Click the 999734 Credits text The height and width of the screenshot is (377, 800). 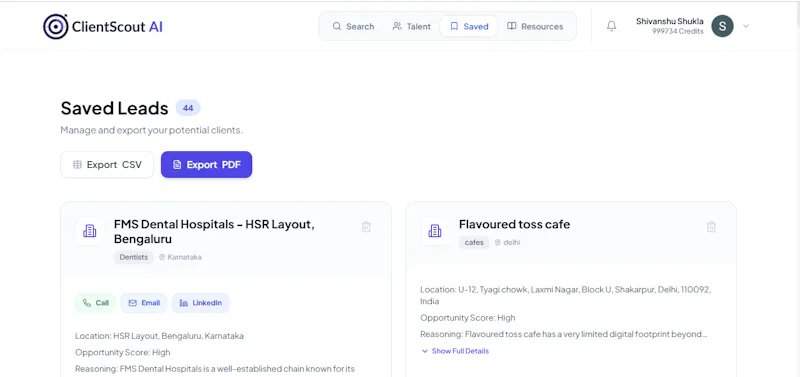coord(678,32)
